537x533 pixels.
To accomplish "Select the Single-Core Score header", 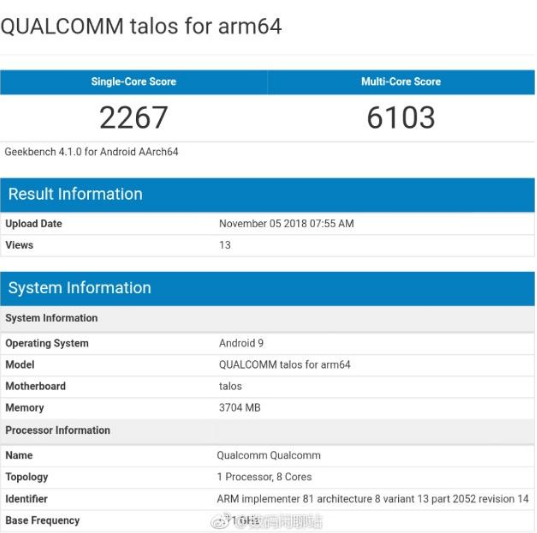I will [x=134, y=82].
